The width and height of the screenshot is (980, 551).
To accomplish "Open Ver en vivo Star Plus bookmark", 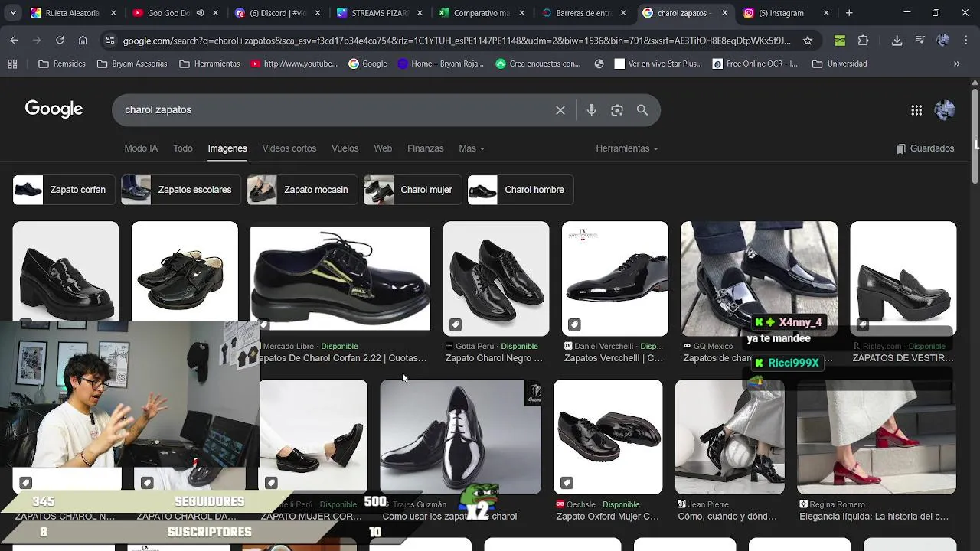I will 658,64.
